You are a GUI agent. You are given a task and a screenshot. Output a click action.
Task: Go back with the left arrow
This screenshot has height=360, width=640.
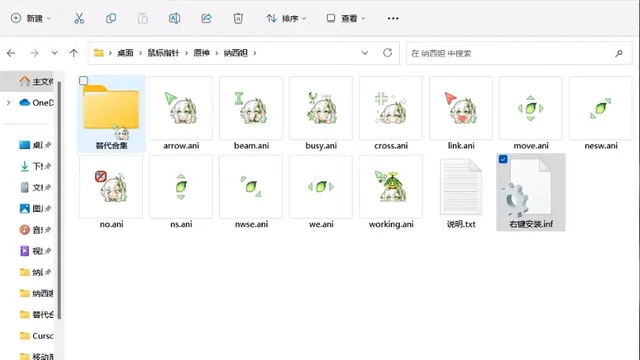click(x=11, y=53)
